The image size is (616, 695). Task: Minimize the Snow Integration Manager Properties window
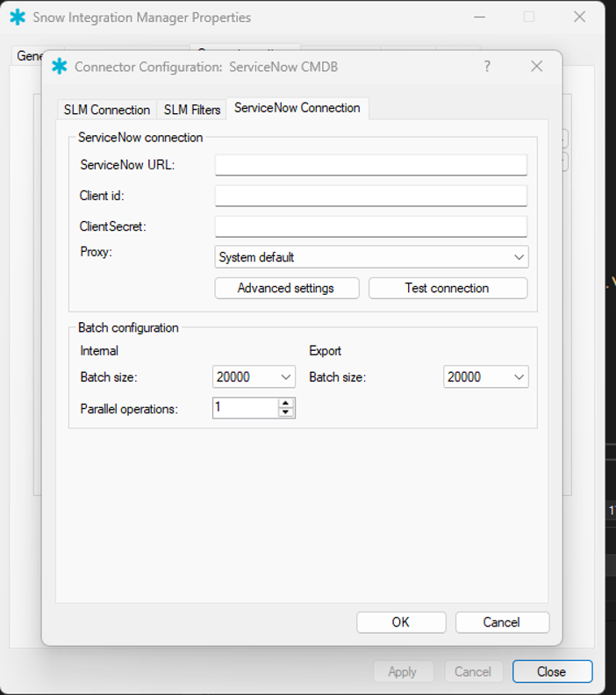(479, 18)
